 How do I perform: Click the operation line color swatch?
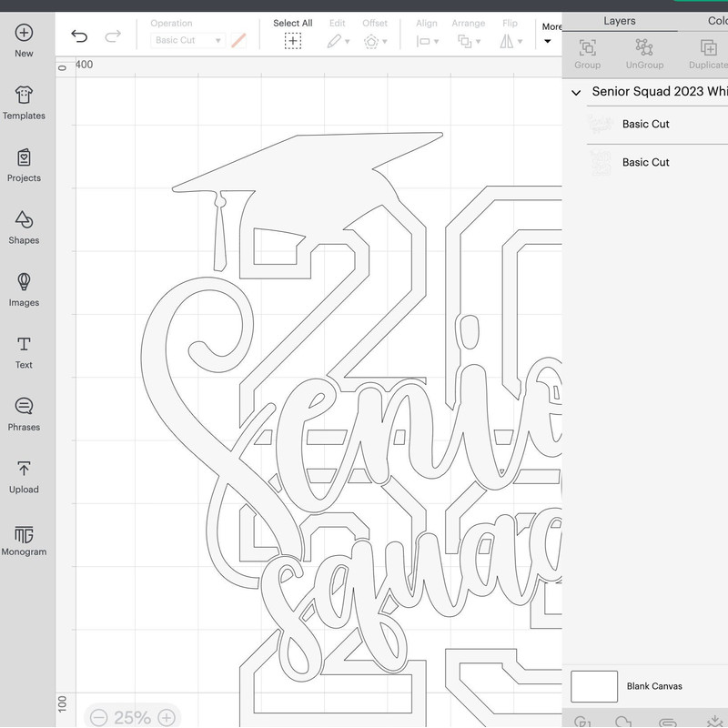[238, 41]
